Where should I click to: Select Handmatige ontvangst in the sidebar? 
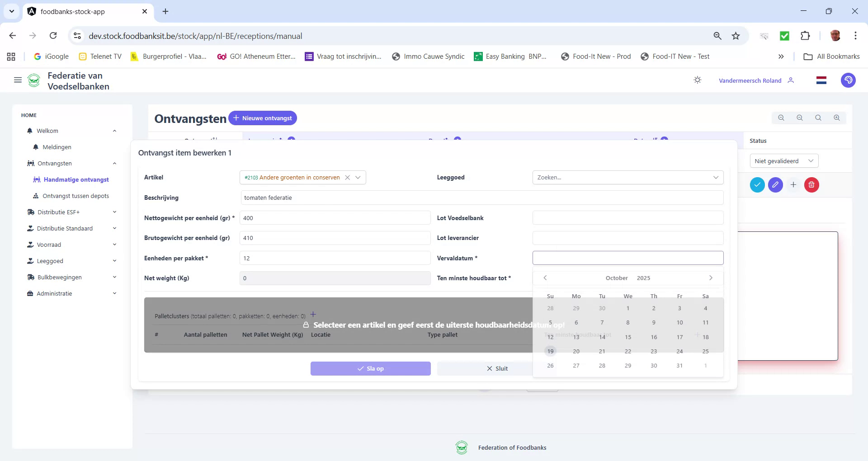[76, 179]
